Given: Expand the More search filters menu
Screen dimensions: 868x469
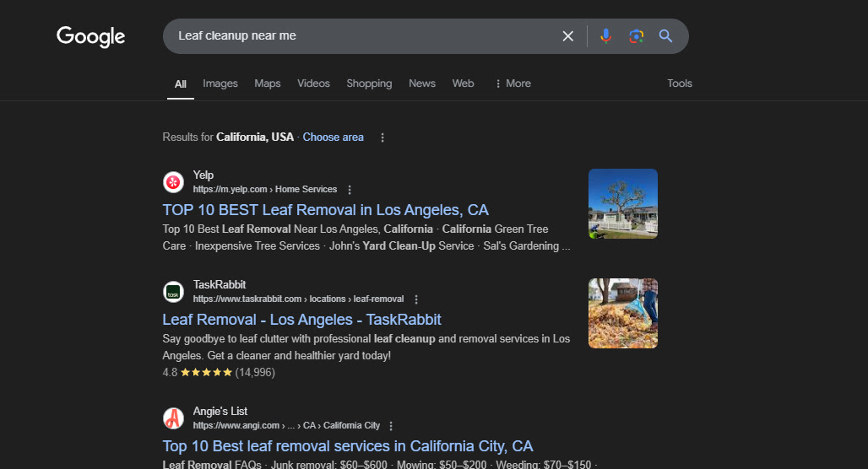Looking at the screenshot, I should [513, 84].
